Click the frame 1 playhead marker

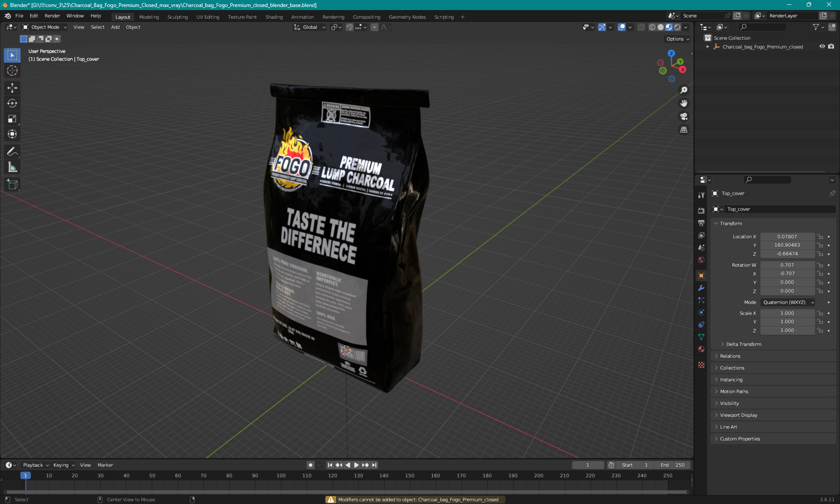click(x=25, y=476)
